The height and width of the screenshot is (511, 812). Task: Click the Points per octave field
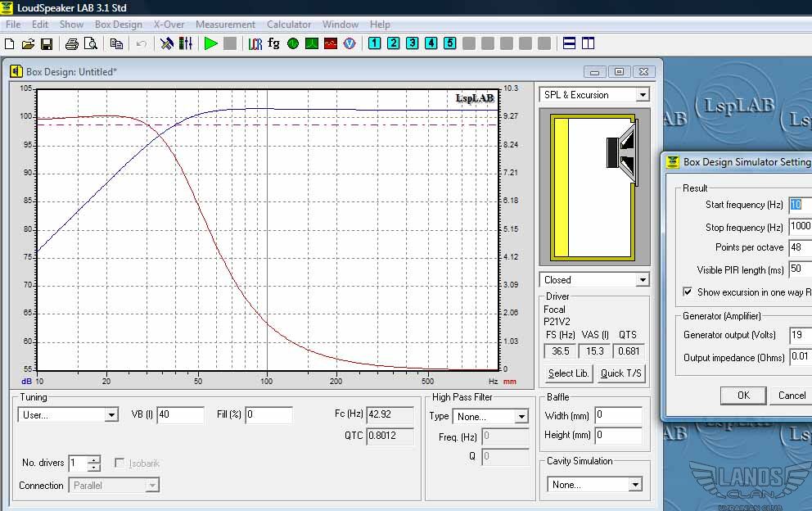[x=801, y=248]
